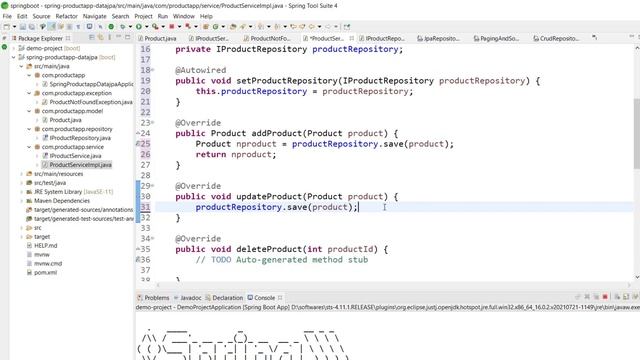Open the New file dropdown arrow
The width and height of the screenshot is (640, 360).
click(14, 27)
